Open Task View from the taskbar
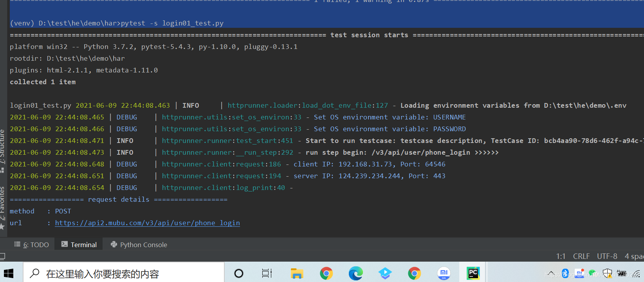 (x=267, y=273)
